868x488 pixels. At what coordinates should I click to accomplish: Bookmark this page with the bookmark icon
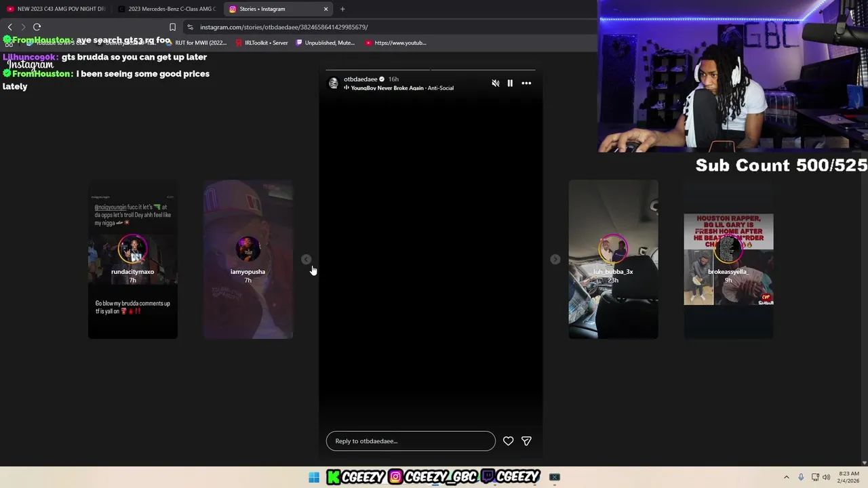tap(172, 27)
